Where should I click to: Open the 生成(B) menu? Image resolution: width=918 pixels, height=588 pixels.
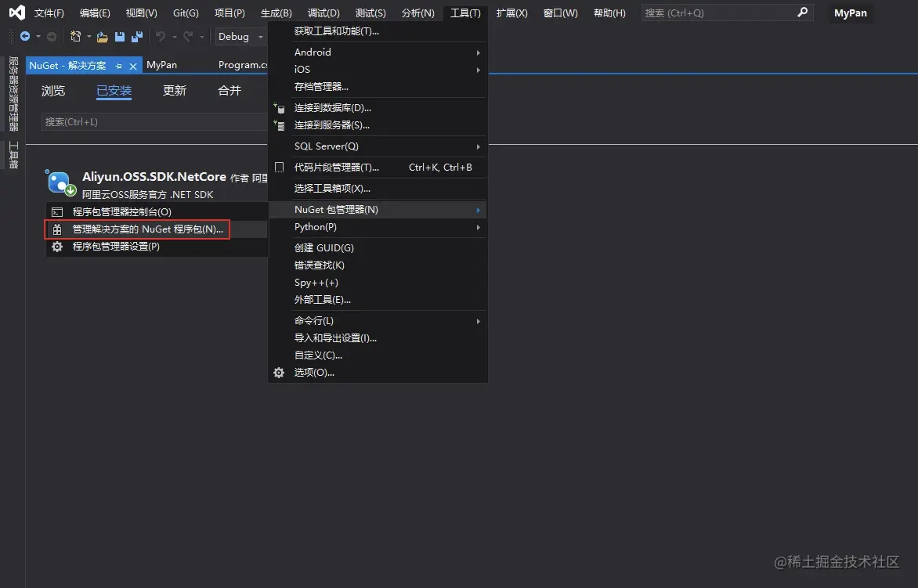(x=276, y=13)
